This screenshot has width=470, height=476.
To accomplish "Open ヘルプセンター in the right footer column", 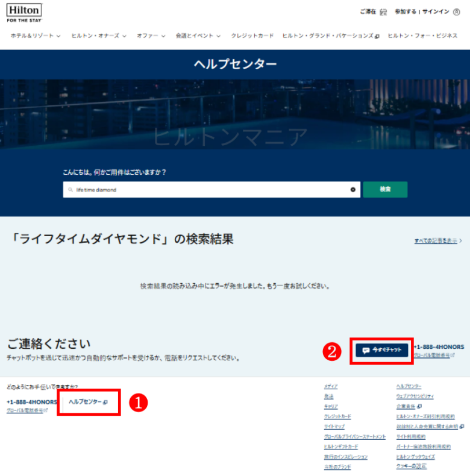I will pos(409,386).
